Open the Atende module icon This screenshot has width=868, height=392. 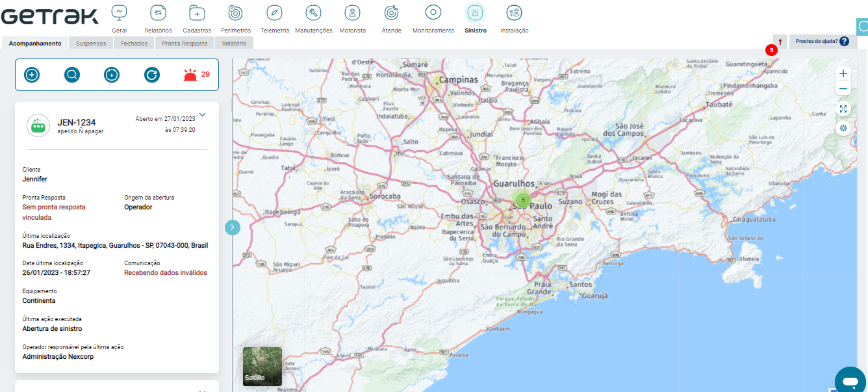click(x=392, y=12)
